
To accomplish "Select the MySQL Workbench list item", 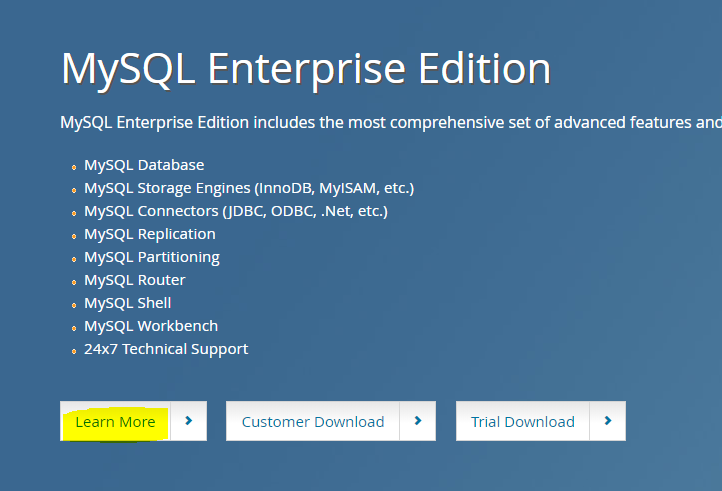I will [151, 326].
